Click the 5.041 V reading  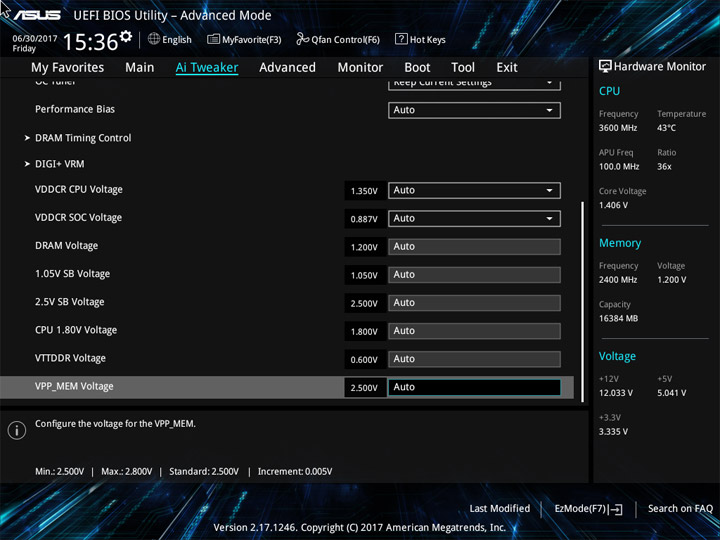click(671, 393)
